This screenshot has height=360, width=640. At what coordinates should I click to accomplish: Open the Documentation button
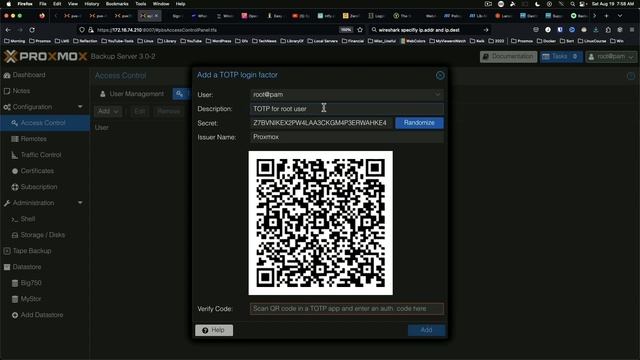[508, 56]
